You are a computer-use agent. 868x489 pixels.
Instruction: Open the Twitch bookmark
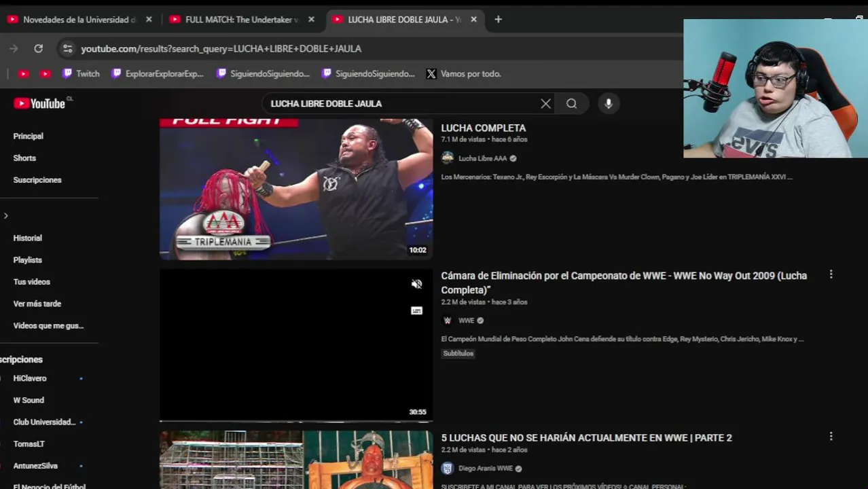pyautogui.click(x=81, y=73)
